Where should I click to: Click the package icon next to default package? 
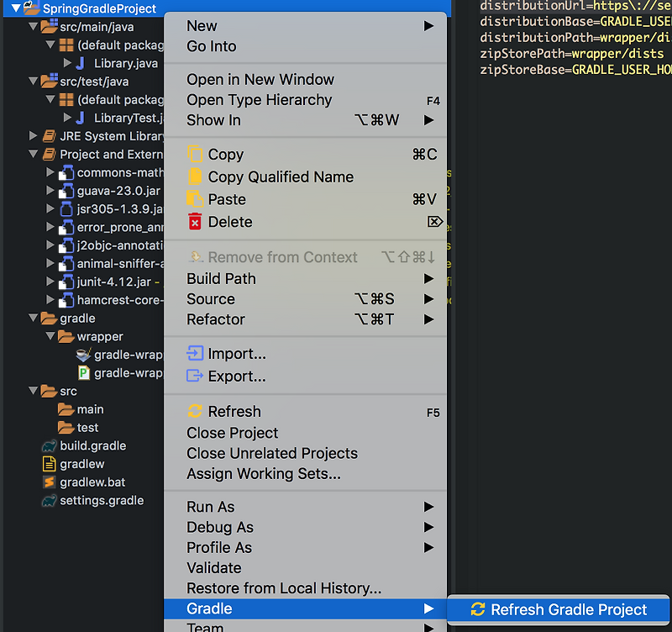tap(66, 45)
